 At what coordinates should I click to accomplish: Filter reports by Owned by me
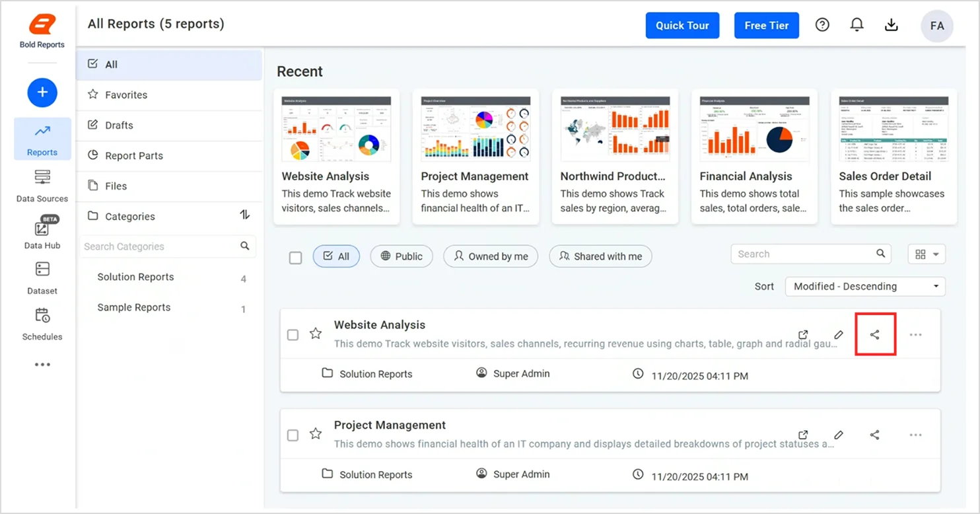coord(491,256)
